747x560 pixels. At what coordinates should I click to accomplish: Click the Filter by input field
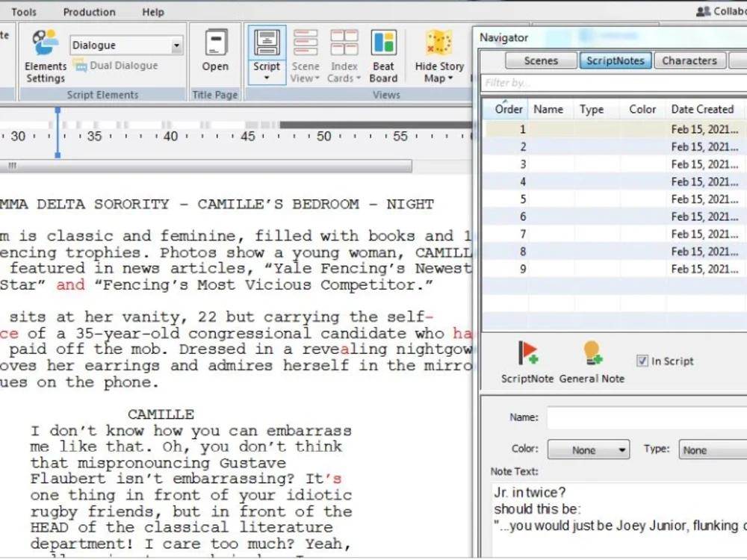pyautogui.click(x=613, y=83)
